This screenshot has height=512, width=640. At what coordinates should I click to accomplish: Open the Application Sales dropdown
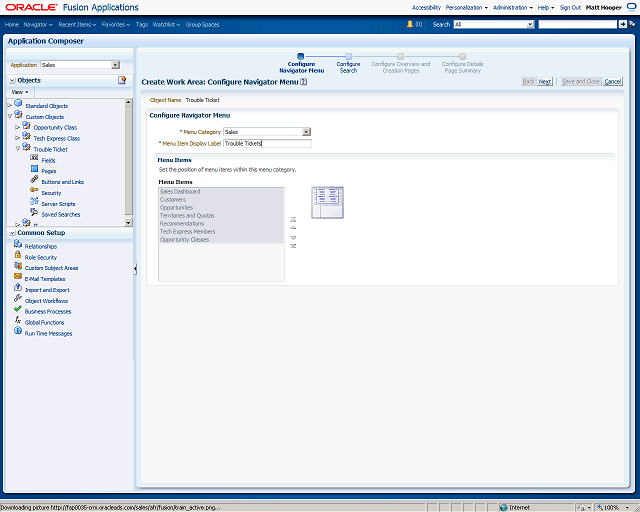coord(116,65)
